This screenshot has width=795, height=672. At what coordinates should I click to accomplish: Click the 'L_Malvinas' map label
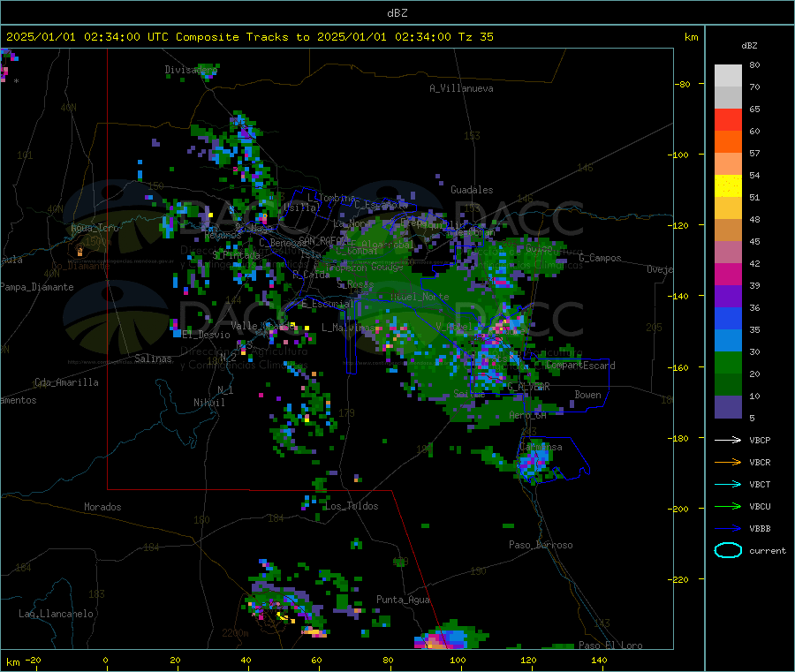348,328
